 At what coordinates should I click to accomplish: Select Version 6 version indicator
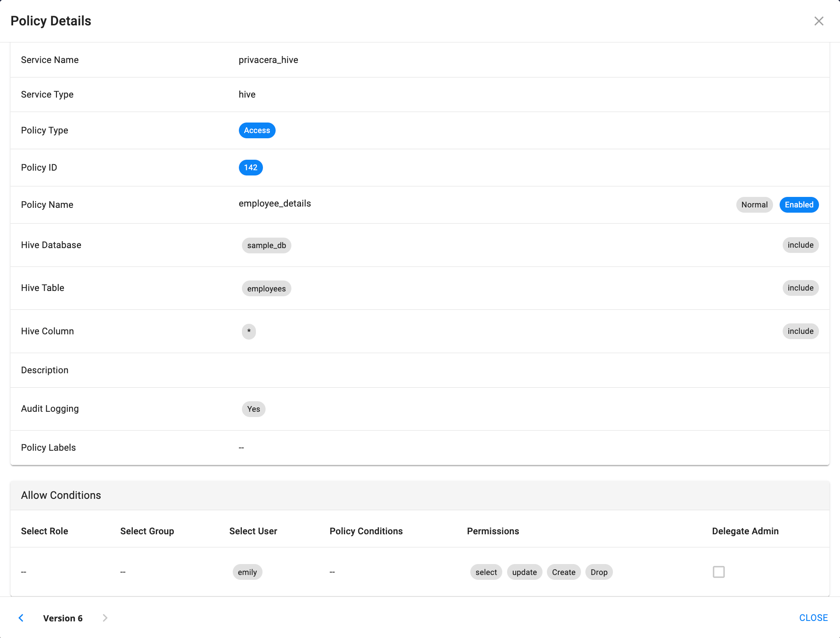(x=63, y=618)
